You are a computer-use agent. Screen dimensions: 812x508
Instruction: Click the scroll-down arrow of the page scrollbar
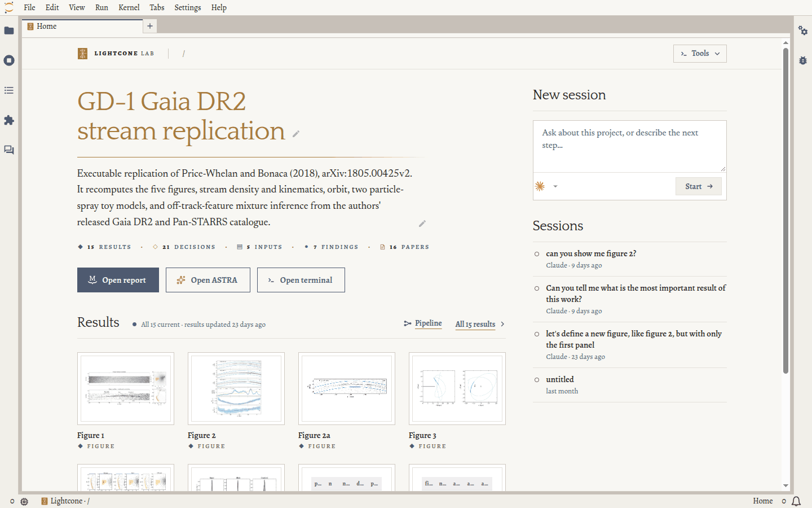(x=785, y=485)
